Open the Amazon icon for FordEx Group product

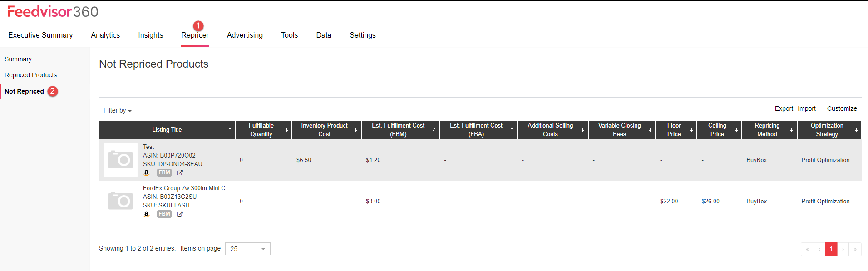tap(146, 214)
